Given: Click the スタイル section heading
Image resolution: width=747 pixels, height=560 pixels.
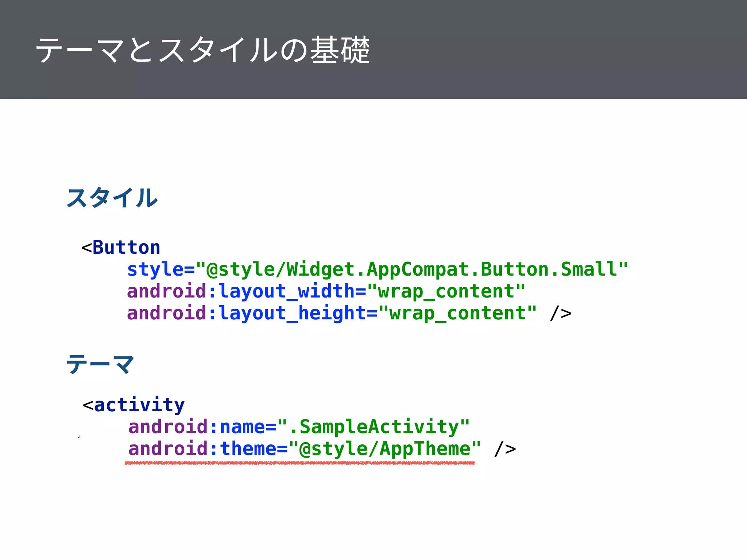Looking at the screenshot, I should point(112,198).
